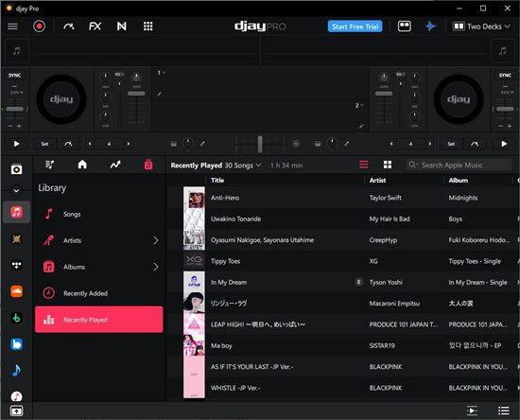Expand the Artists category
This screenshot has width=520, height=420.
[156, 240]
